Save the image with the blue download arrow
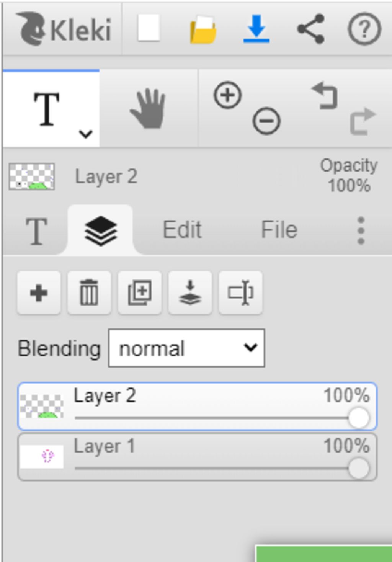 (256, 28)
